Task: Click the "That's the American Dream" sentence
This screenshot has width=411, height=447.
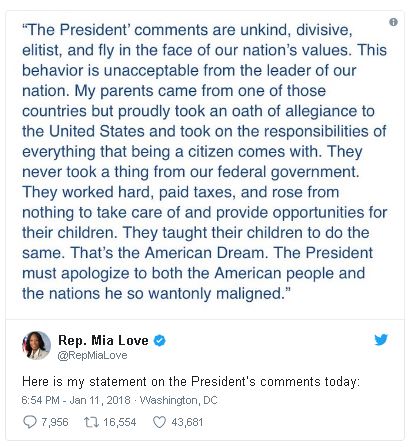Action: coord(168,253)
